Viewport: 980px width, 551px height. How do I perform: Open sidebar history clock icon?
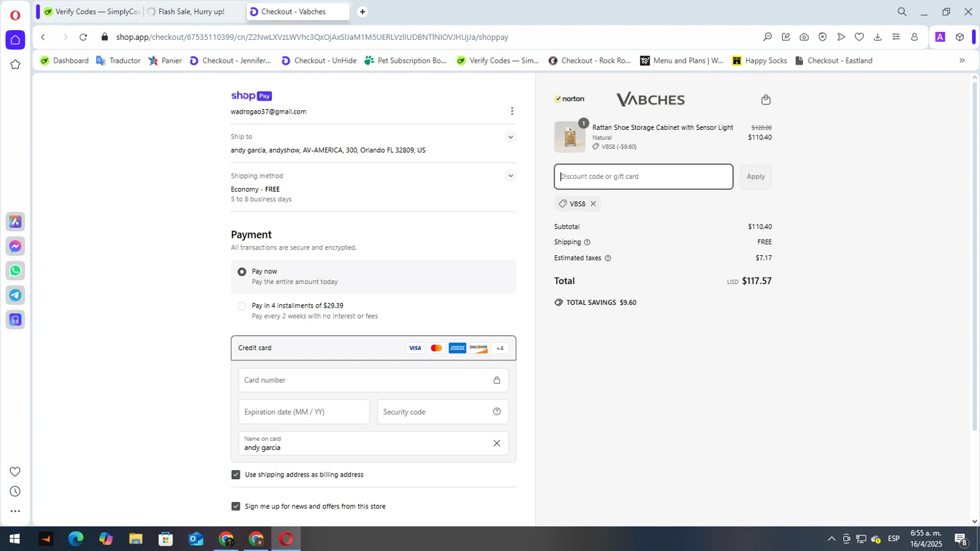[15, 491]
